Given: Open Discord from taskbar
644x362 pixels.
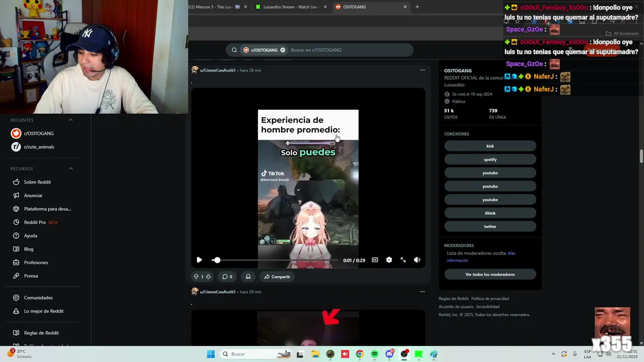Looking at the screenshot, I should [x=389, y=354].
